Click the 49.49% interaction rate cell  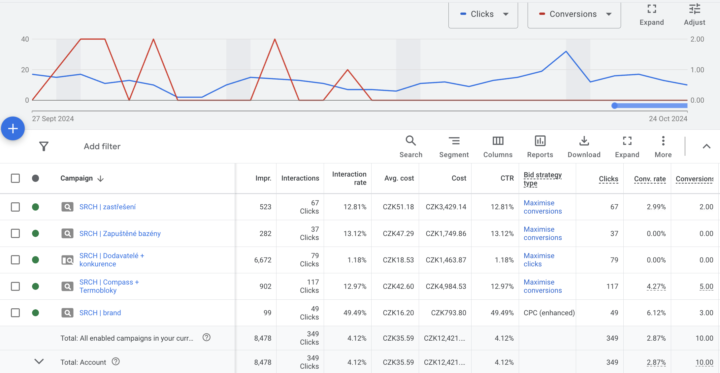point(355,313)
